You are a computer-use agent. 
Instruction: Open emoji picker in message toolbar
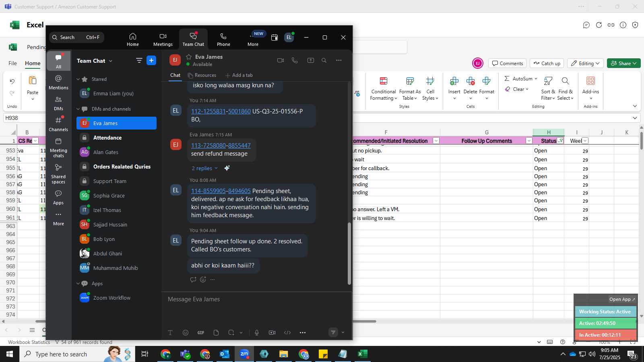pyautogui.click(x=186, y=333)
